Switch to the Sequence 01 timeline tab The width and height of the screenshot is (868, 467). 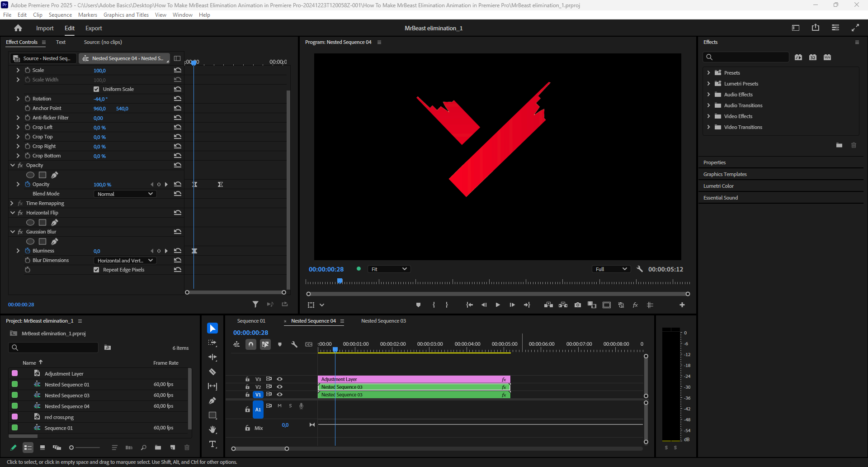click(x=251, y=321)
